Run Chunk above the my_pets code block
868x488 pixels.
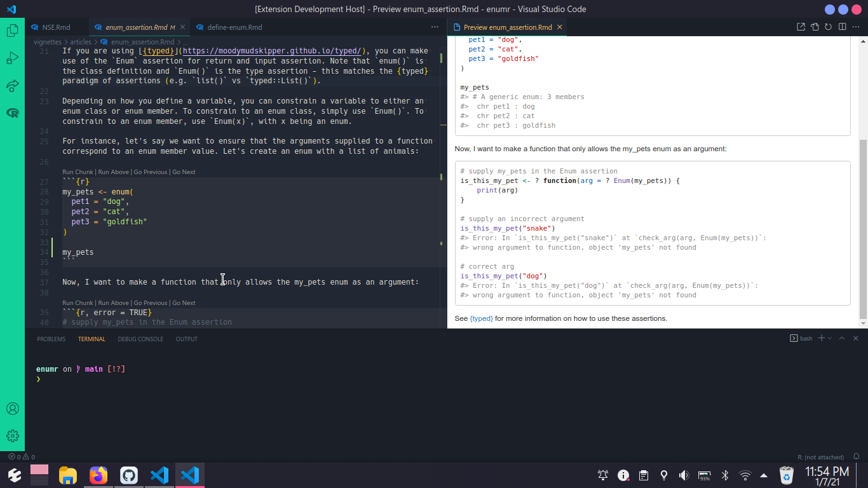[x=78, y=172]
